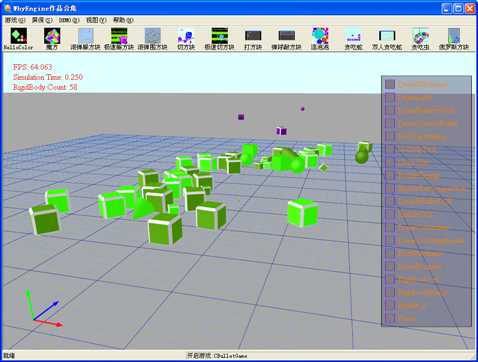
Task: Click the status bar text ending in CBulletGame
Action: point(217,356)
